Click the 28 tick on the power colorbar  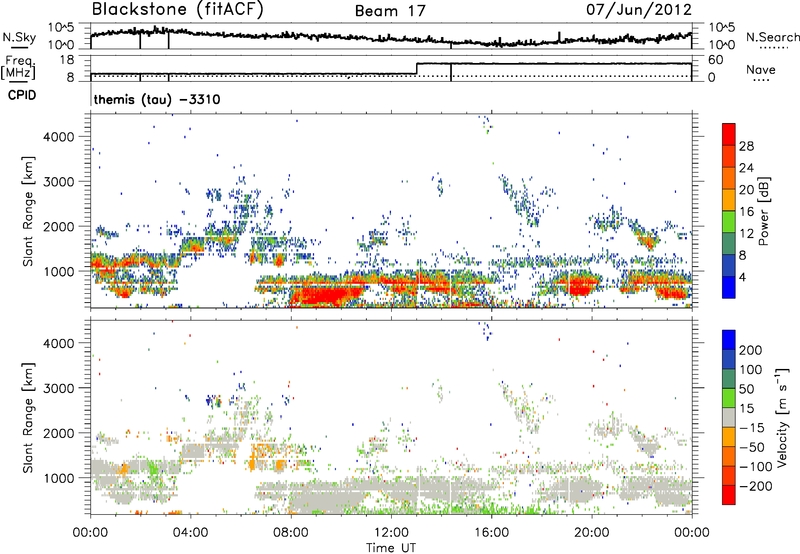click(746, 146)
